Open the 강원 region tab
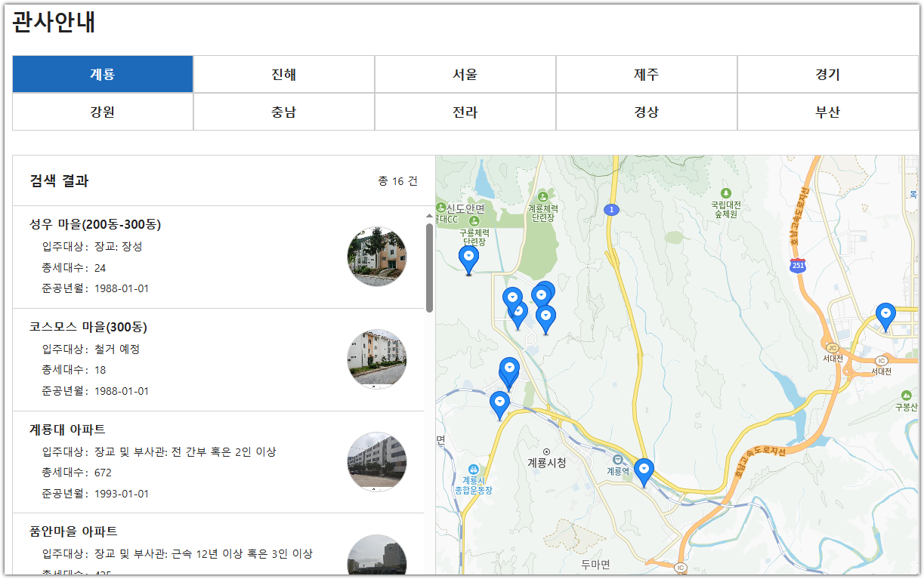The height and width of the screenshot is (579, 924). [x=103, y=112]
